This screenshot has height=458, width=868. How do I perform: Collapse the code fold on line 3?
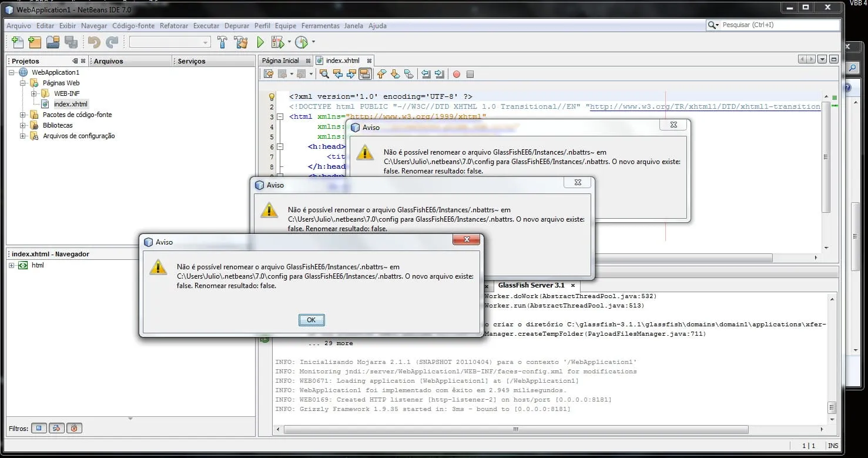280,116
